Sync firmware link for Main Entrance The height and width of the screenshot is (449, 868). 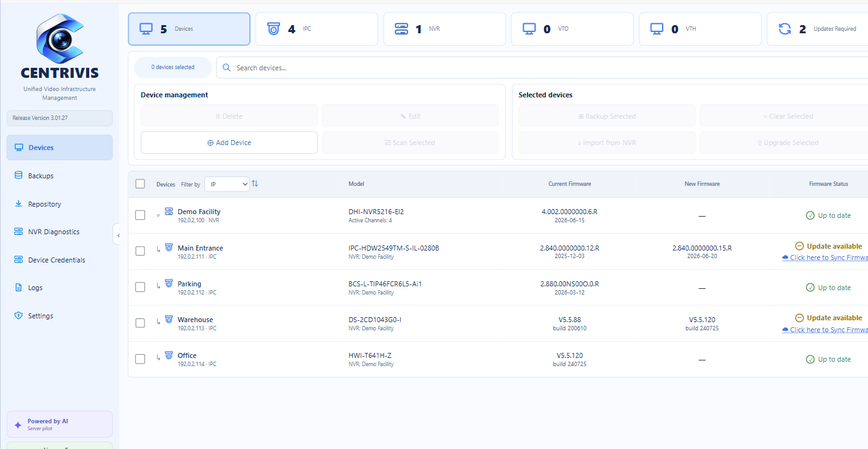(x=825, y=257)
